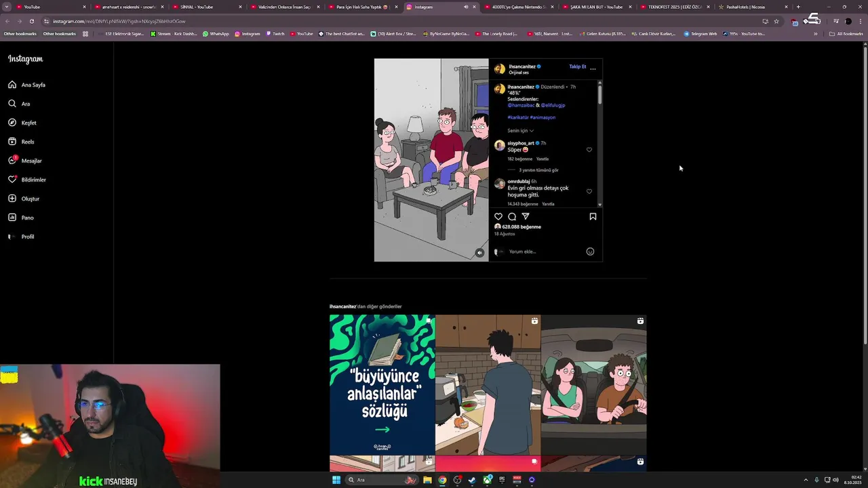
Task: Expand the 3 yanıtın tümünü gör replies
Action: [x=538, y=170]
